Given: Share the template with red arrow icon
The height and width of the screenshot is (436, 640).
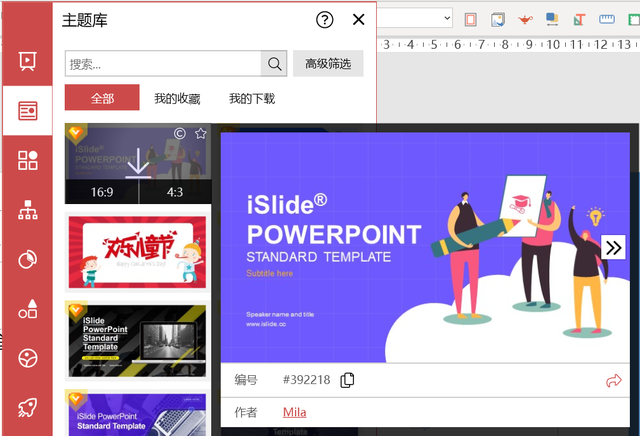Looking at the screenshot, I should coord(613,380).
